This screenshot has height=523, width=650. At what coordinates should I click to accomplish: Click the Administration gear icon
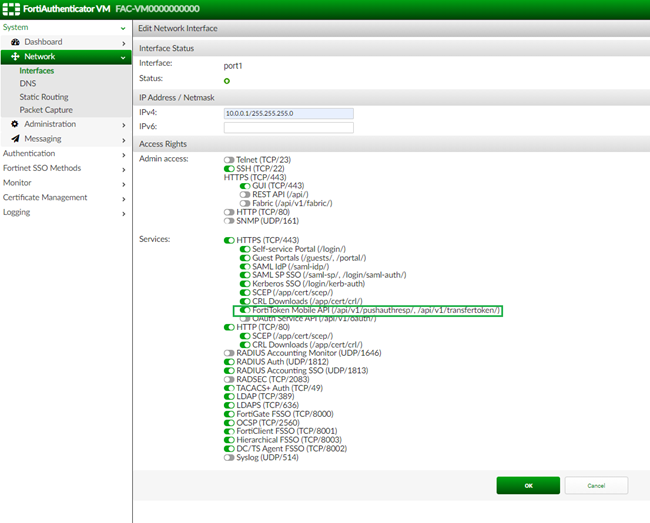[16, 124]
